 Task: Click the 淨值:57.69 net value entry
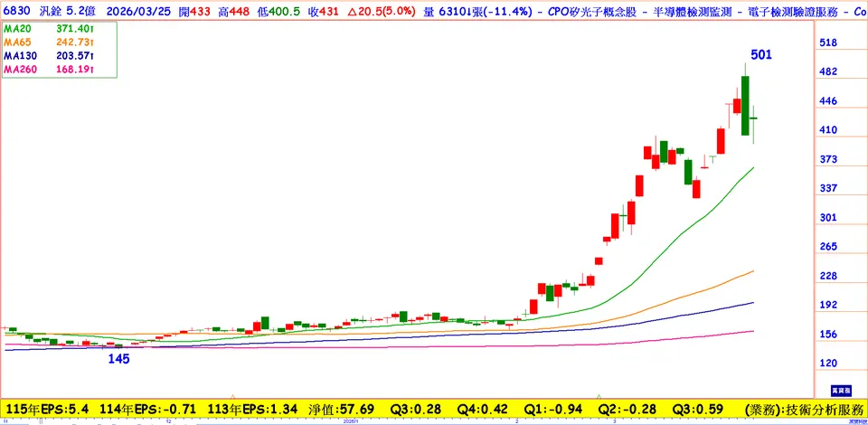pos(342,410)
